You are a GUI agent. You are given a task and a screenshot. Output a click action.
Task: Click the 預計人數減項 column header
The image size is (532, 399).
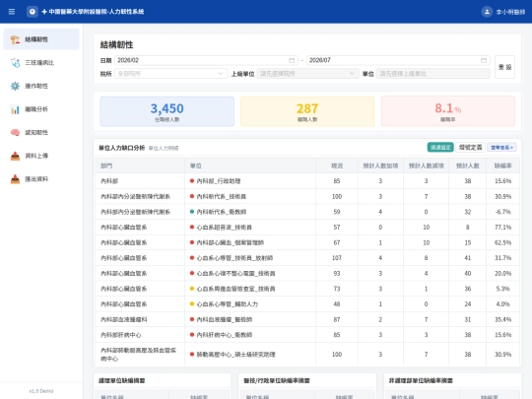click(x=427, y=166)
